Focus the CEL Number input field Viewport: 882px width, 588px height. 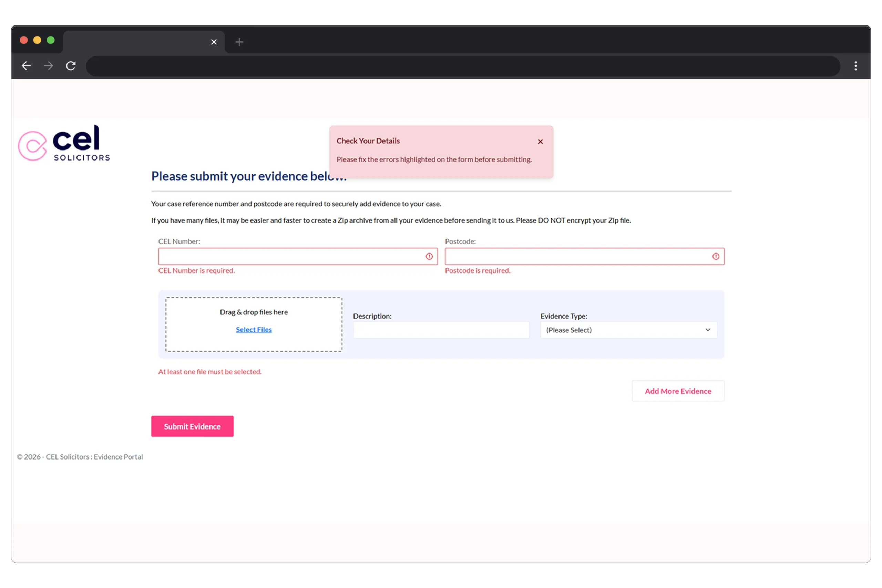[x=298, y=256]
